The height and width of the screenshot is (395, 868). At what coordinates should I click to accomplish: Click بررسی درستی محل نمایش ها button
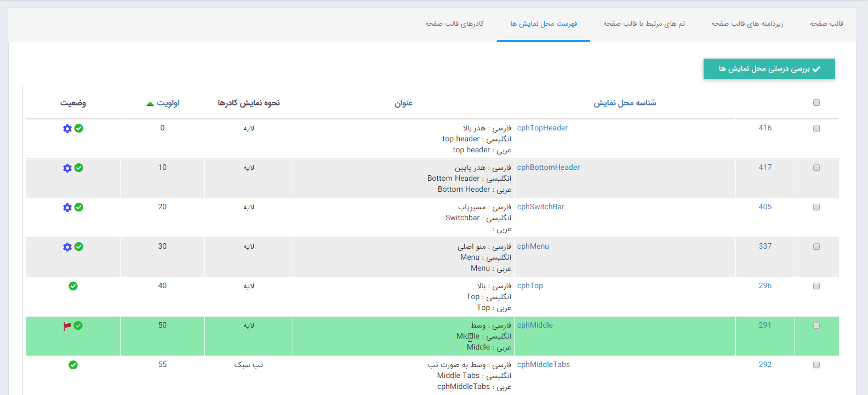(769, 69)
